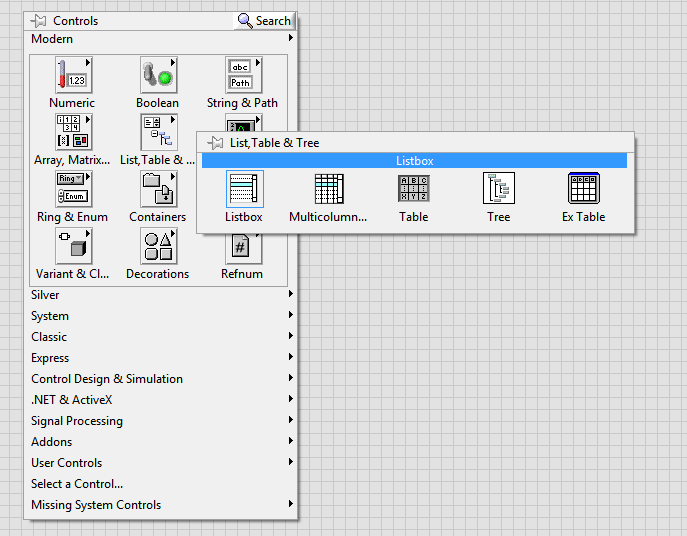
Task: Expand the Classic category
Action: click(161, 337)
